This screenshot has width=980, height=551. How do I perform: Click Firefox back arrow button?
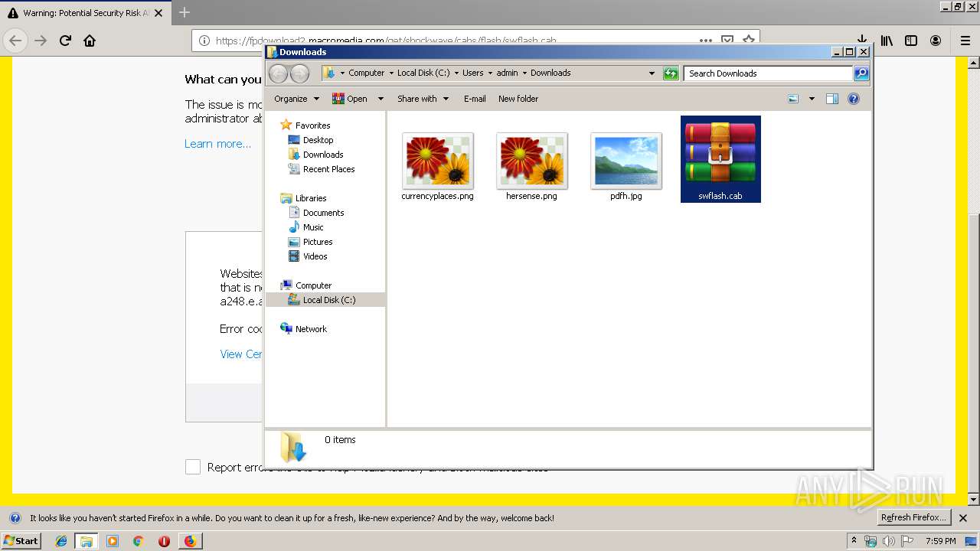(15, 41)
